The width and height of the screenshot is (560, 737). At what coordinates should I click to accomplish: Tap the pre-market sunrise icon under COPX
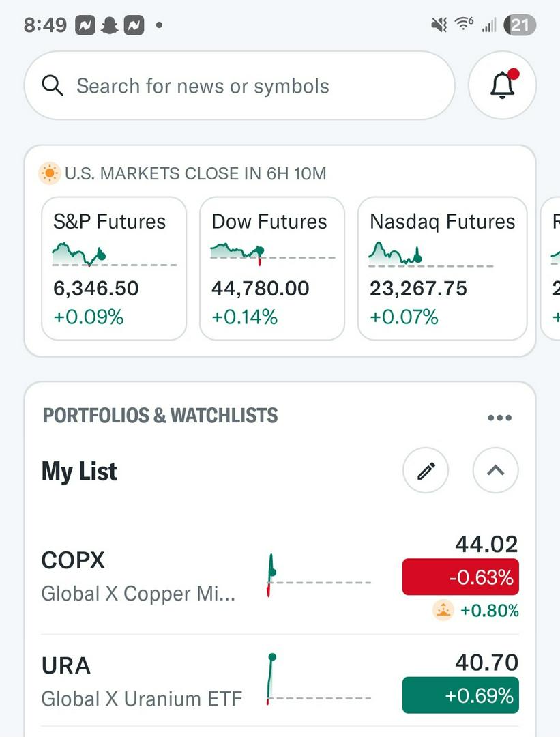[x=443, y=610]
